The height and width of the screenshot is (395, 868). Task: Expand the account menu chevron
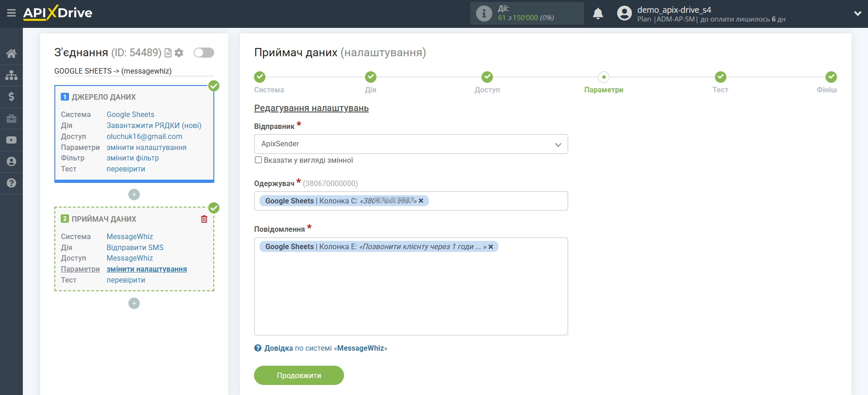857,14
